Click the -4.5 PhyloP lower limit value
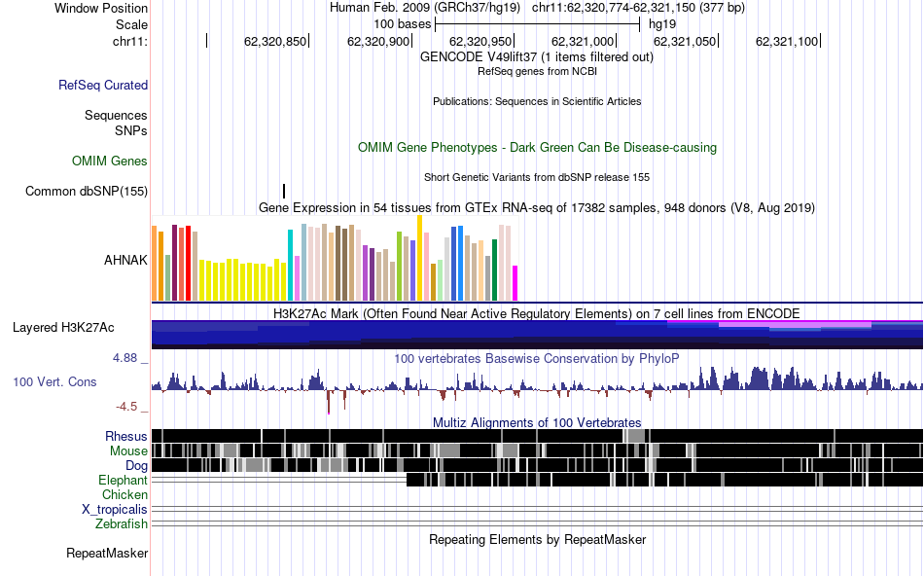Viewport: 924px width, 576px height. point(126,407)
